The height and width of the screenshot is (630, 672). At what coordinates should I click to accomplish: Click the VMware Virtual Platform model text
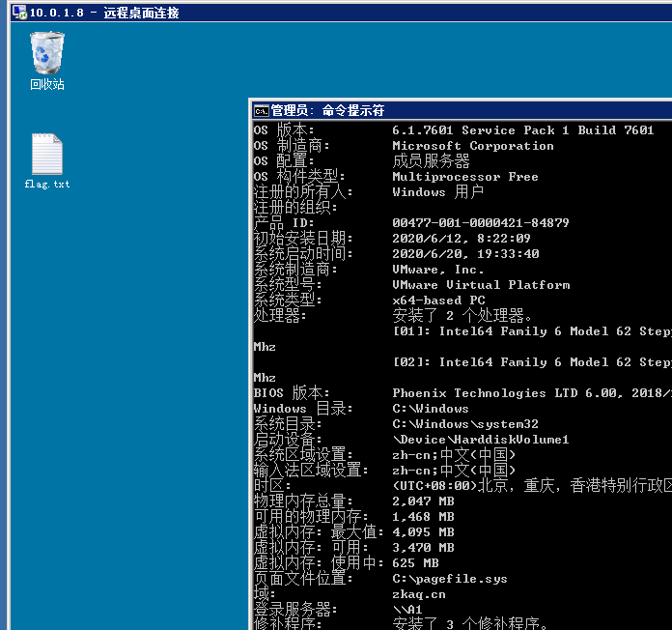click(481, 285)
